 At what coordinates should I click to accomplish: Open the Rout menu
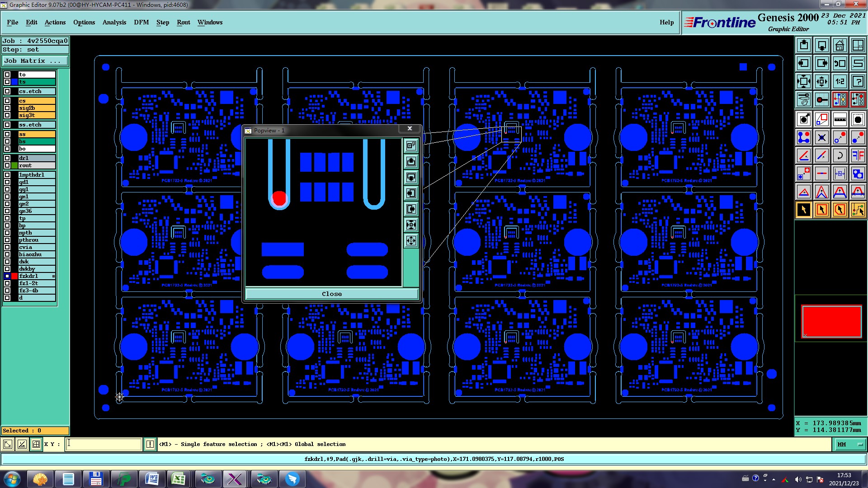coord(183,22)
